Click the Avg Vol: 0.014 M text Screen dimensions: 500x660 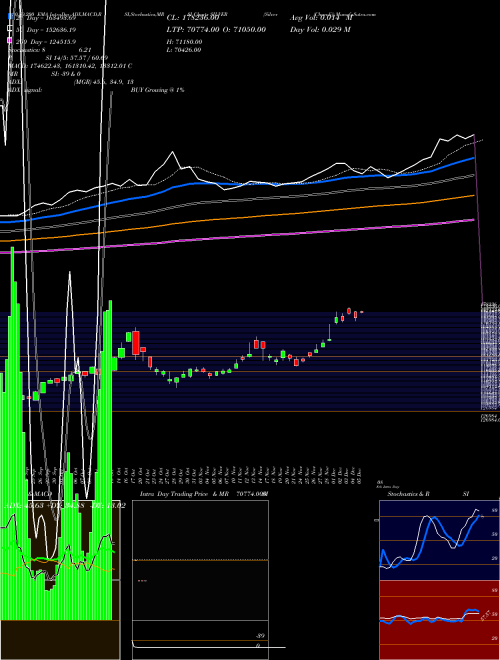click(x=321, y=18)
